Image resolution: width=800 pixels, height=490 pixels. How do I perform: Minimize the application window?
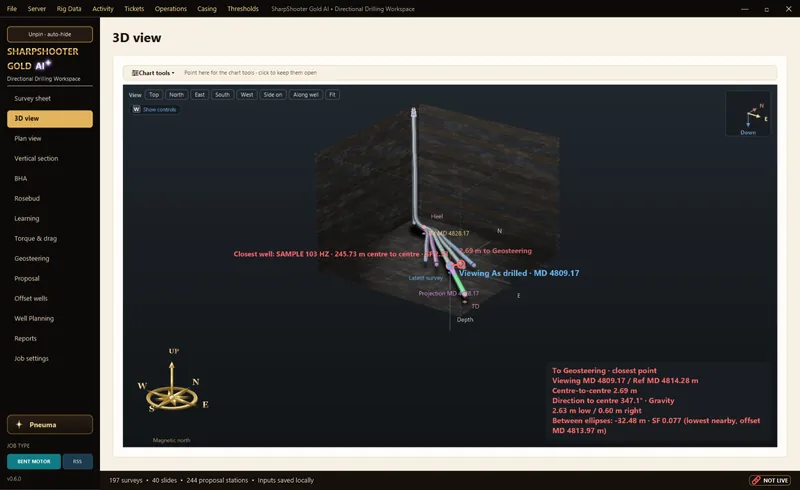[x=744, y=9]
